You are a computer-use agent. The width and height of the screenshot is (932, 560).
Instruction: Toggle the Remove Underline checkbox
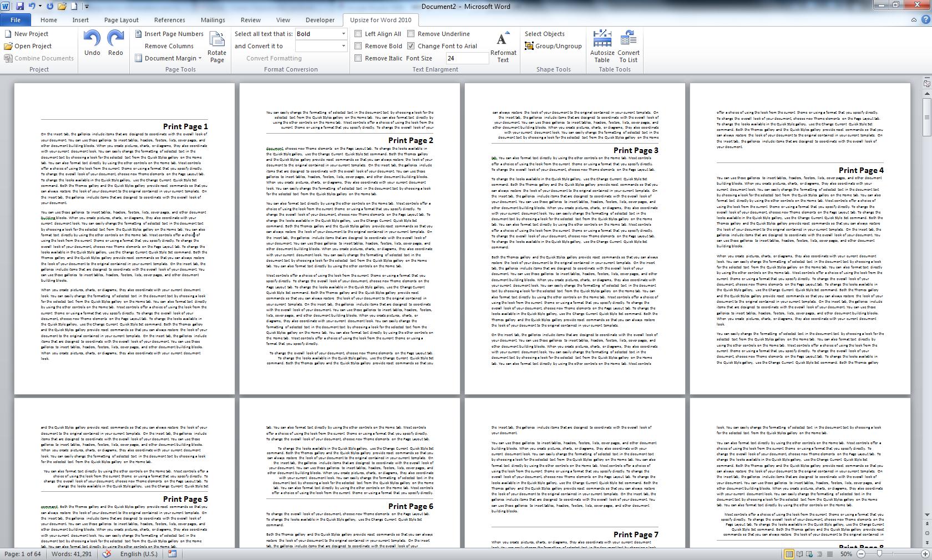point(411,34)
